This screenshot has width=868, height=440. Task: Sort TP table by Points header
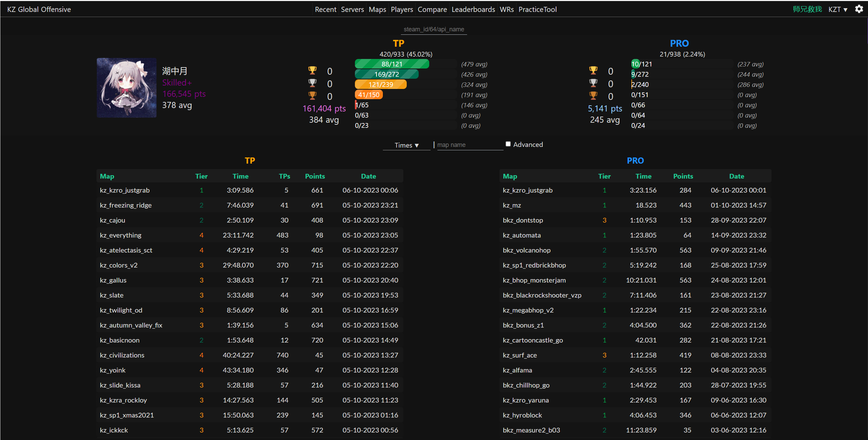pyautogui.click(x=315, y=176)
